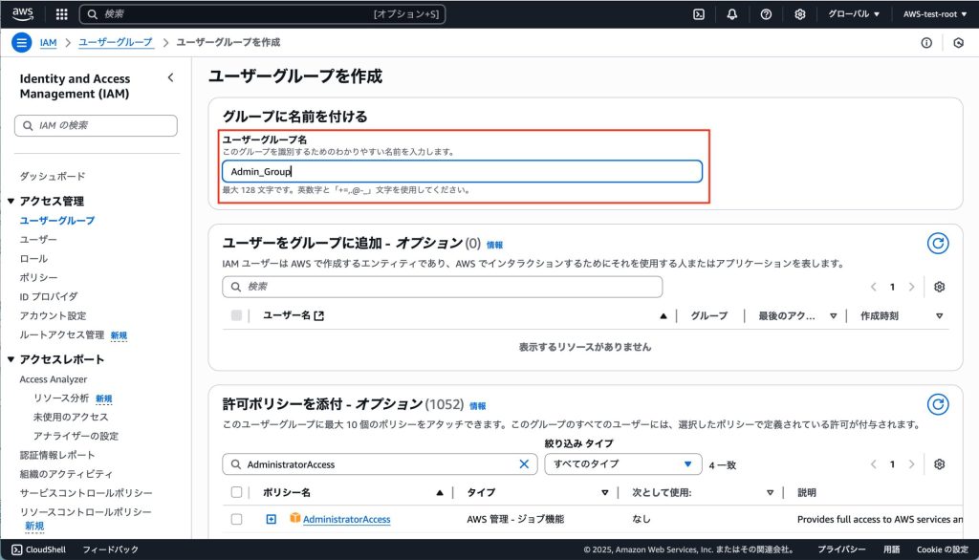Viewport: 979px width, 560px height.
Task: Expand the AdministratorAccess policy row details
Action: [271, 519]
